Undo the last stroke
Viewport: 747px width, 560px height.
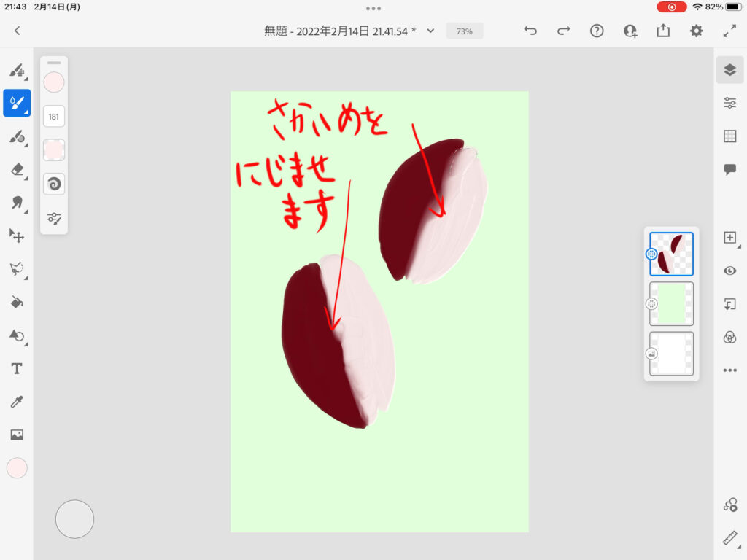530,31
